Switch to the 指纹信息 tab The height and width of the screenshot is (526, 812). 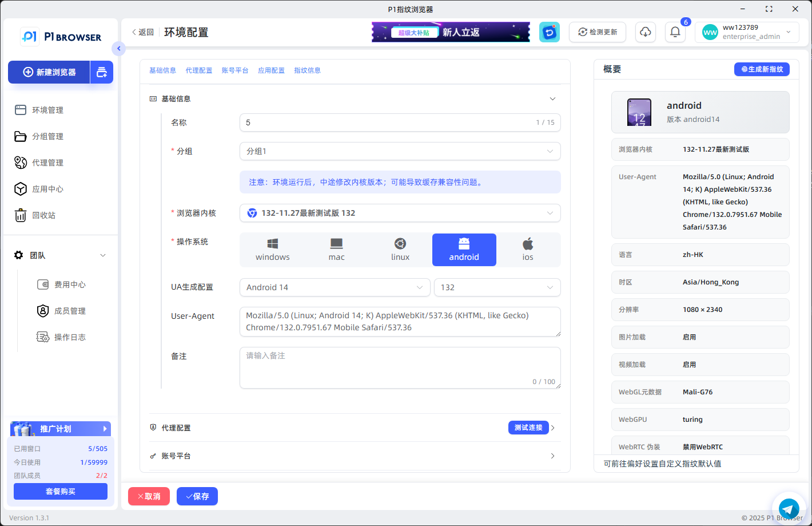click(308, 69)
